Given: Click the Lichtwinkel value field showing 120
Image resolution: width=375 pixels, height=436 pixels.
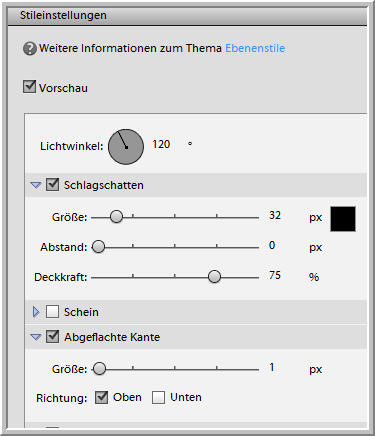Looking at the screenshot, I should [x=161, y=144].
